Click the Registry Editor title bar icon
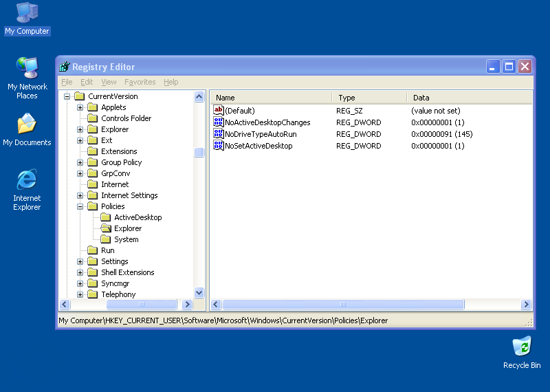Screen dimensions: 550x392 [x=65, y=66]
